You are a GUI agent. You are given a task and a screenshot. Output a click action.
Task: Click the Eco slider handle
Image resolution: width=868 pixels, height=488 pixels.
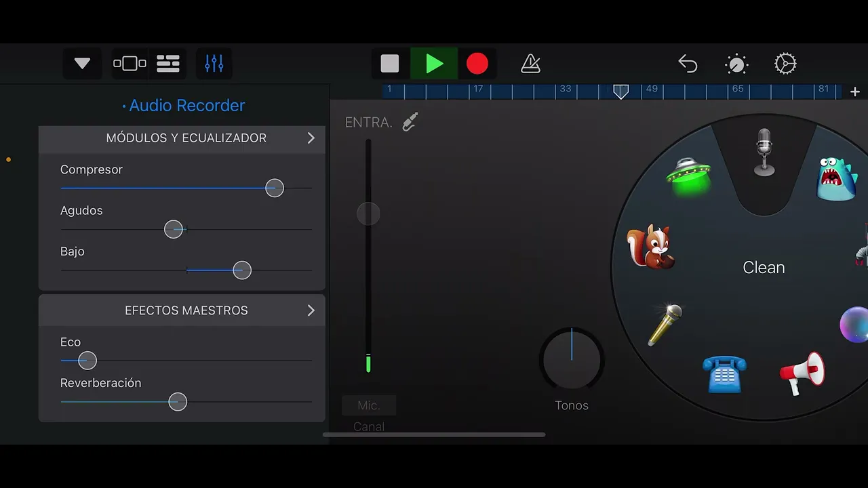click(x=87, y=361)
